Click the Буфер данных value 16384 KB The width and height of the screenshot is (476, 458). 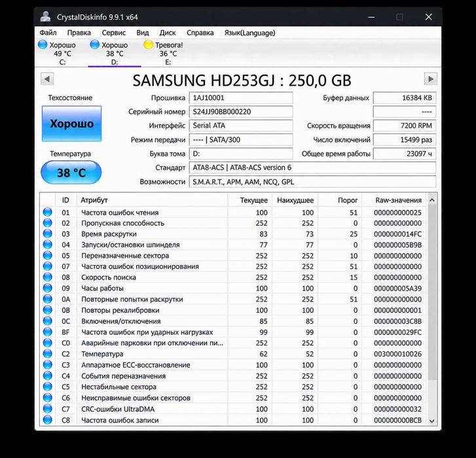(x=405, y=97)
